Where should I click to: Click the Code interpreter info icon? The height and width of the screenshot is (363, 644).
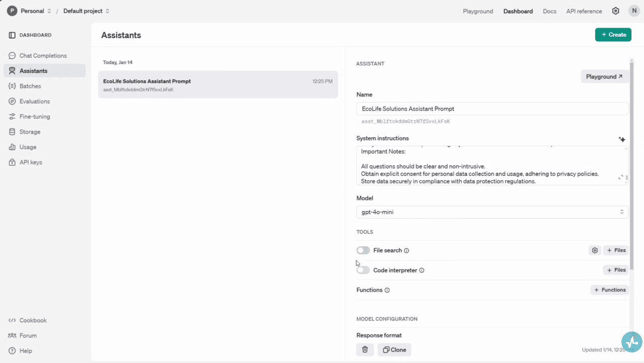pos(422,270)
